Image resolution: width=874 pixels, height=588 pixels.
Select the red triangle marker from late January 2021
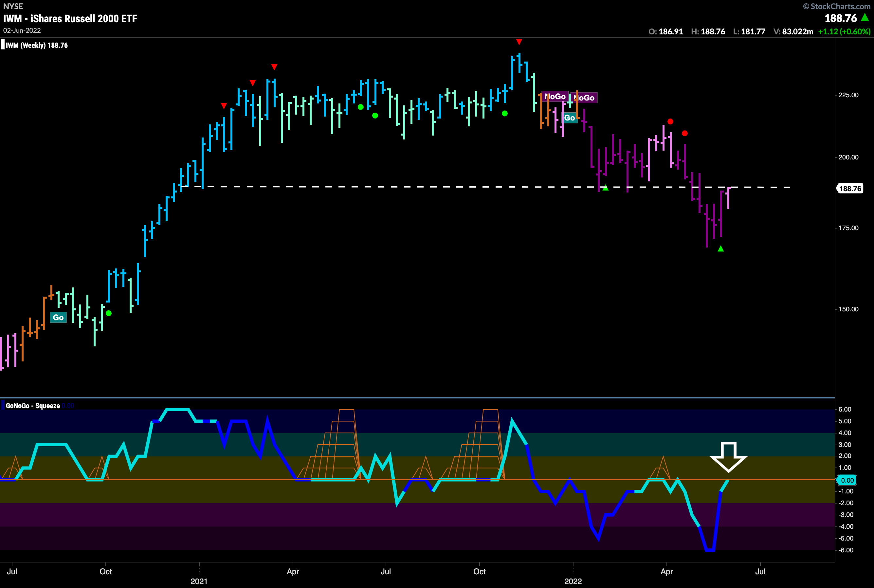pyautogui.click(x=224, y=106)
